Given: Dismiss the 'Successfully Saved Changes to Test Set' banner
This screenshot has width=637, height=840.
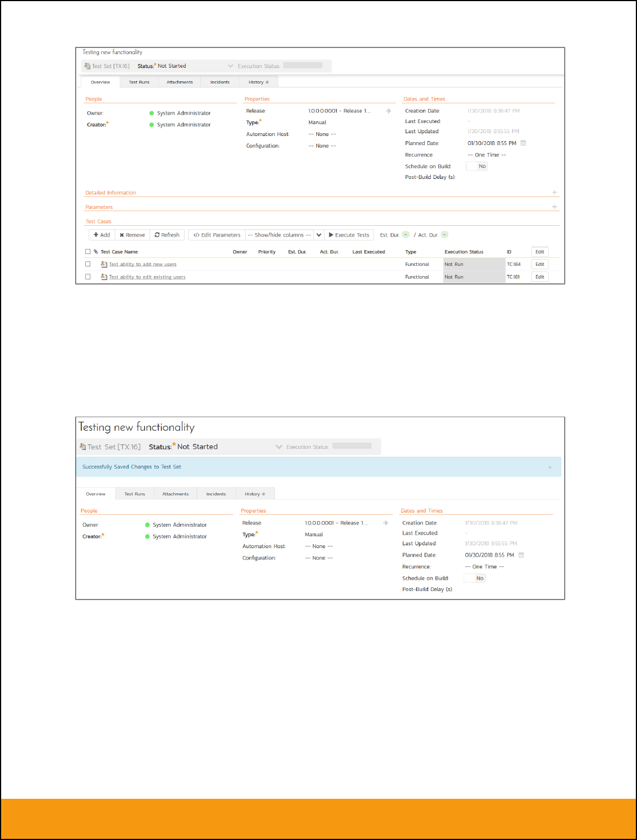Looking at the screenshot, I should coord(550,467).
